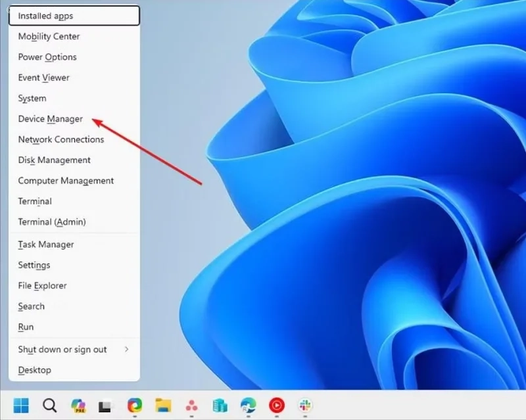Open YouTube Music icon in taskbar
The image size is (526, 420).
tap(277, 406)
